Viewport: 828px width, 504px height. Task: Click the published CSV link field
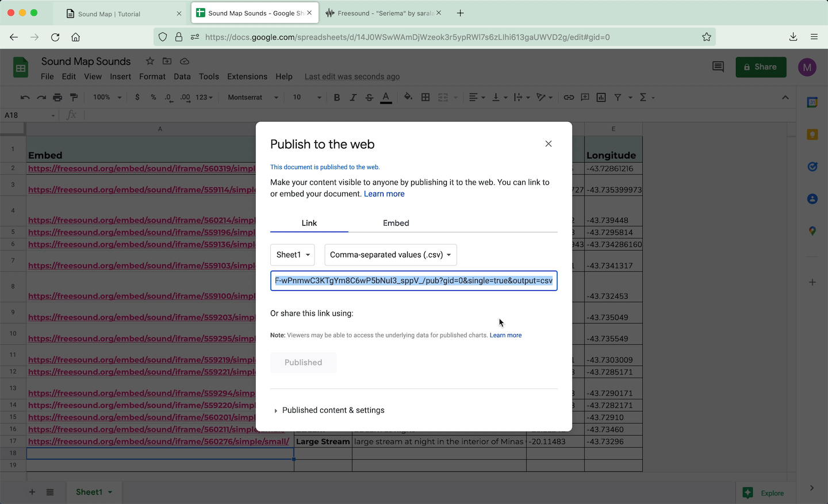413,281
